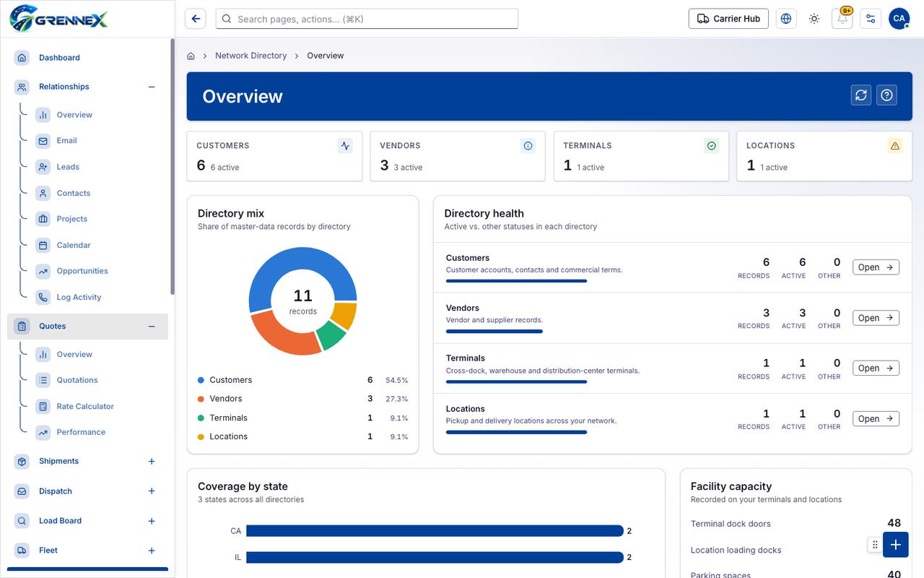This screenshot has width=924, height=578.
Task: Click the Grennex logo
Action: pyautogui.click(x=58, y=17)
